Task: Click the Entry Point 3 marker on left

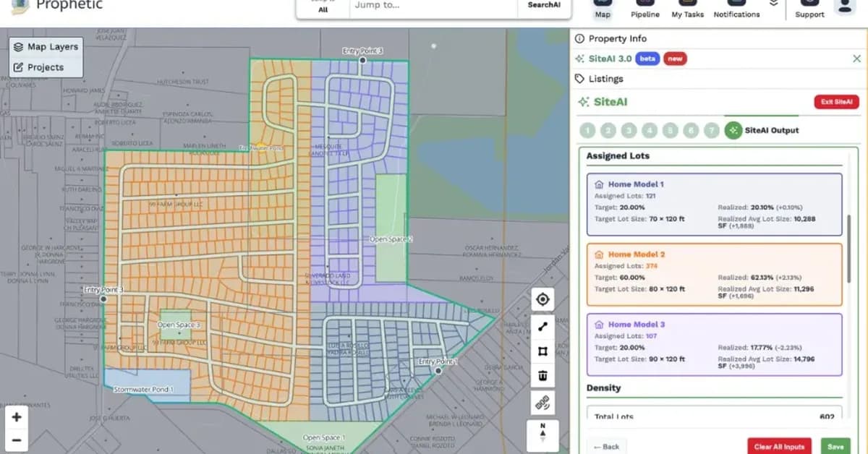Action: click(x=103, y=298)
